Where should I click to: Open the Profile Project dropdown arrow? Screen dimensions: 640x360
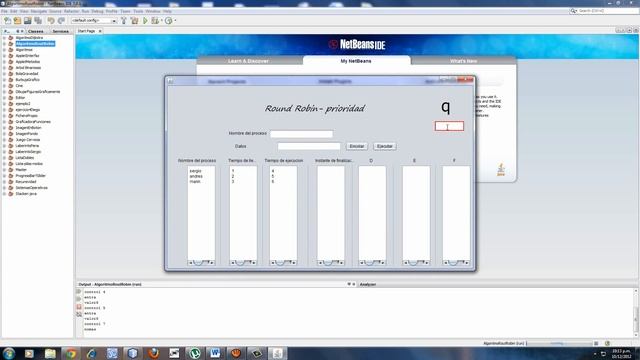pos(175,20)
